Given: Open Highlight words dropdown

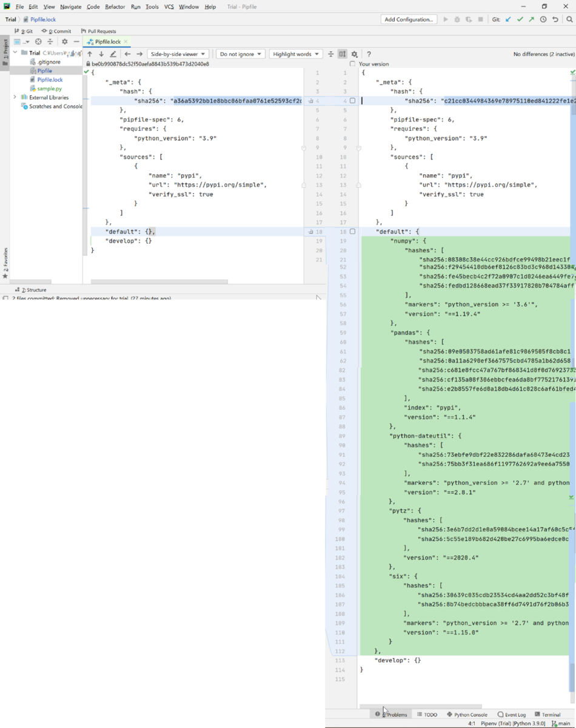Looking at the screenshot, I should [296, 54].
